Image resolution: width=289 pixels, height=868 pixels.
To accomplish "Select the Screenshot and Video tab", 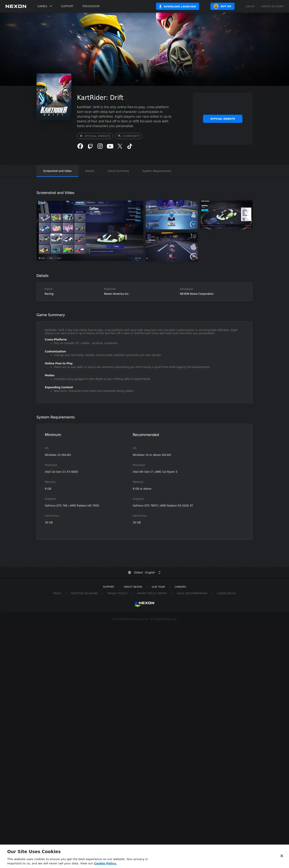I will click(57, 171).
